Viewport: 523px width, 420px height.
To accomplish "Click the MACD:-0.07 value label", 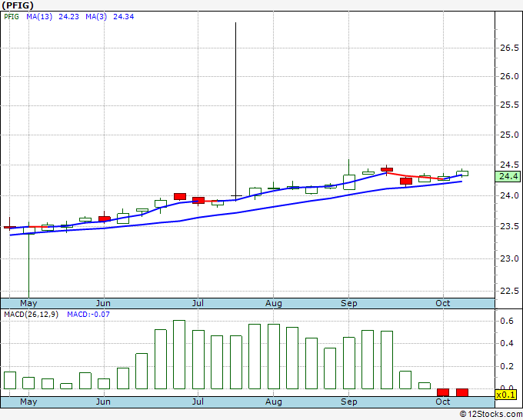I will pos(88,315).
